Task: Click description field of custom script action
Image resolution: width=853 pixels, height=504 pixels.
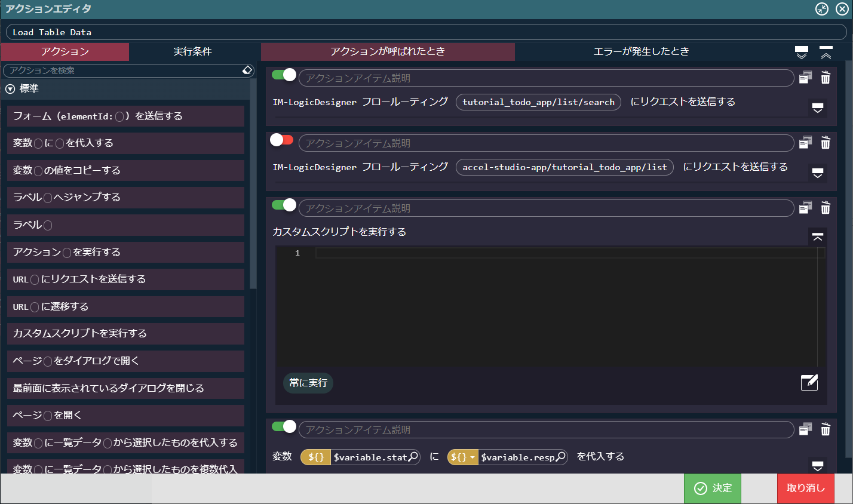Action: point(546,208)
